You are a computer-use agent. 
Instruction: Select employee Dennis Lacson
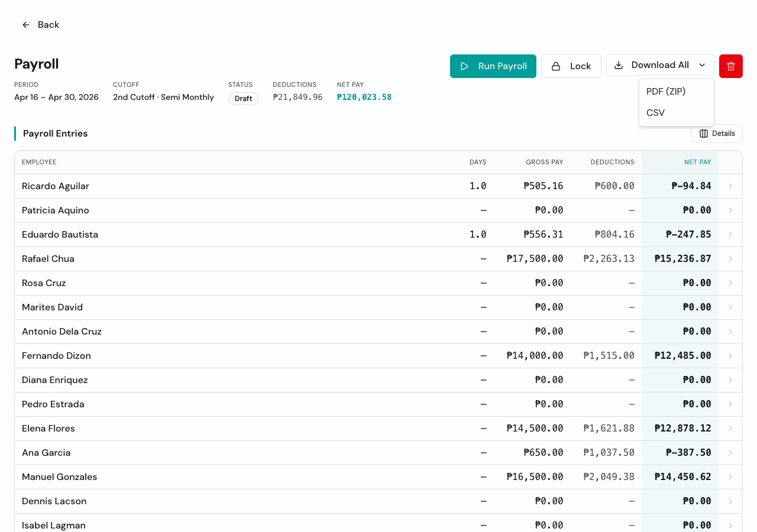point(54,501)
